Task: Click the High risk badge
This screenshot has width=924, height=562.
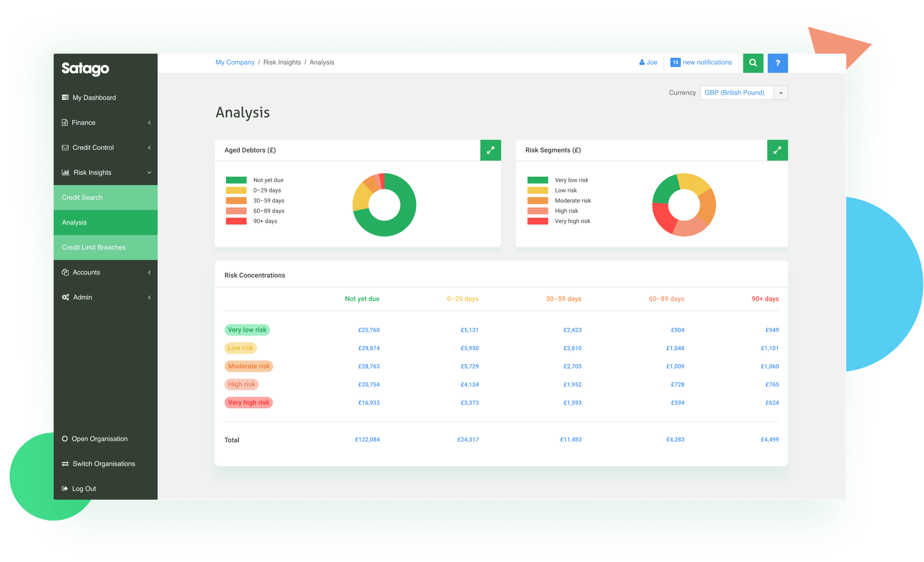Action: pyautogui.click(x=242, y=385)
